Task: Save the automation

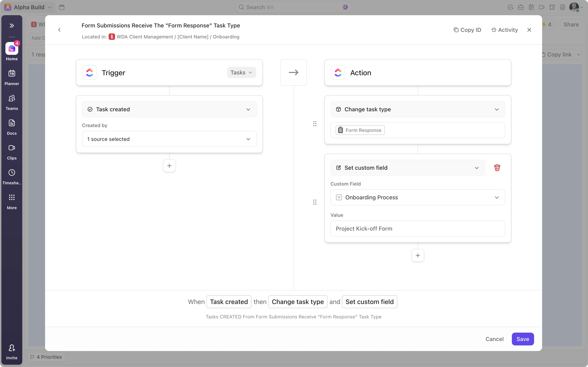Action: [522, 339]
